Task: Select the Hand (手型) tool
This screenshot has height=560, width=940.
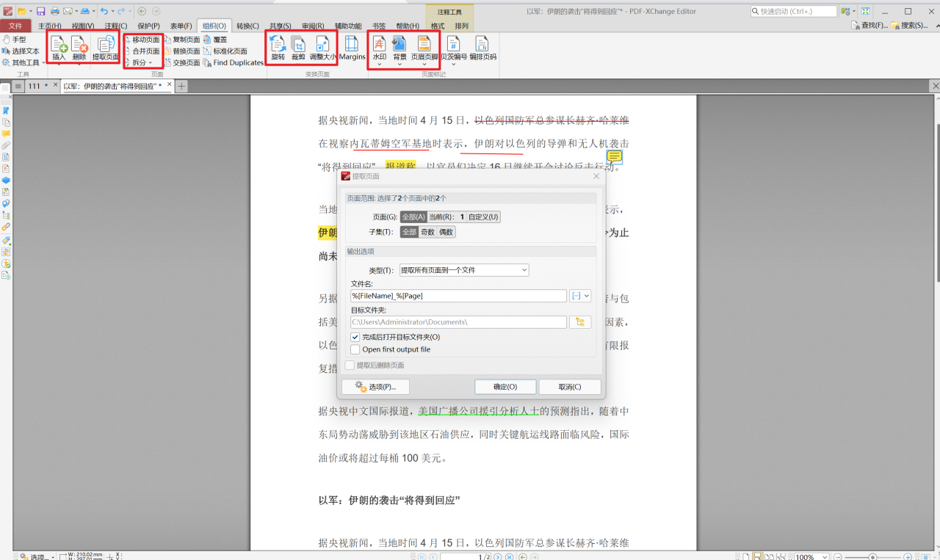Action: point(15,40)
